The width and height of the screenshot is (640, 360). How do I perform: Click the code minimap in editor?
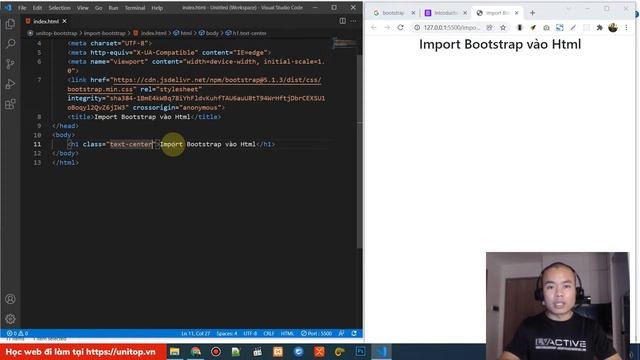(x=344, y=43)
